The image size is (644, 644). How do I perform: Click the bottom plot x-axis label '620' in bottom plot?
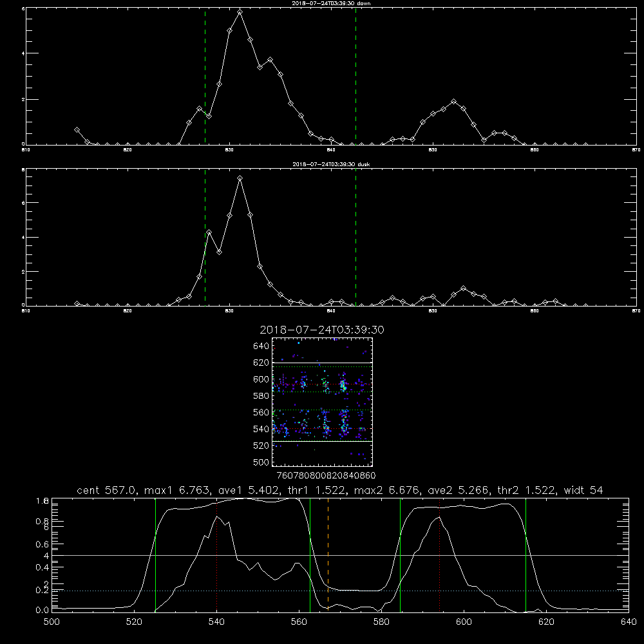coord(546,621)
